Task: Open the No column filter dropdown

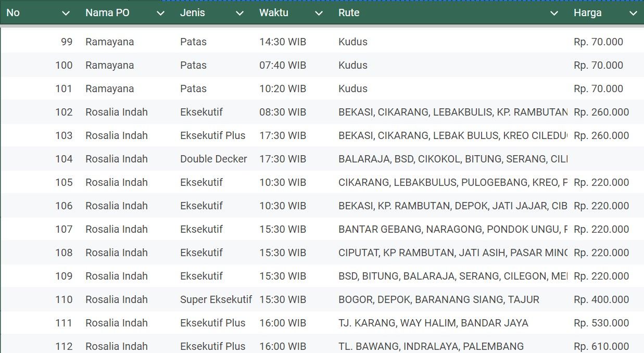Action: coord(66,12)
